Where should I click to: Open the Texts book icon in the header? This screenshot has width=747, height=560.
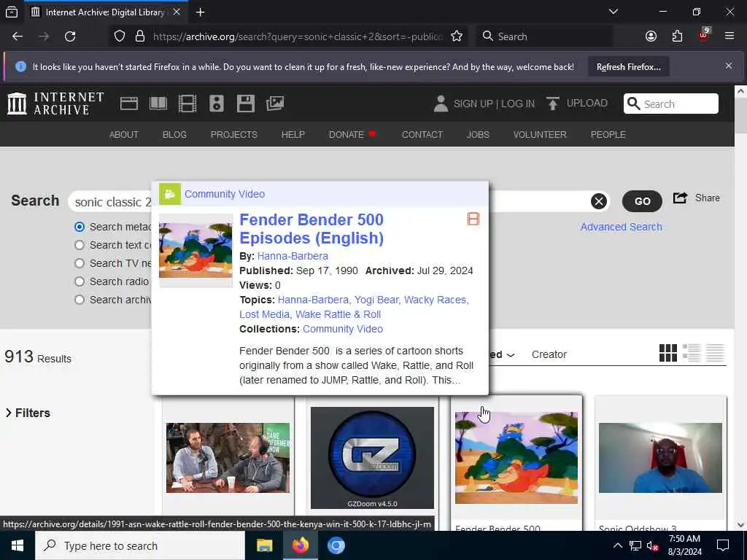(158, 104)
